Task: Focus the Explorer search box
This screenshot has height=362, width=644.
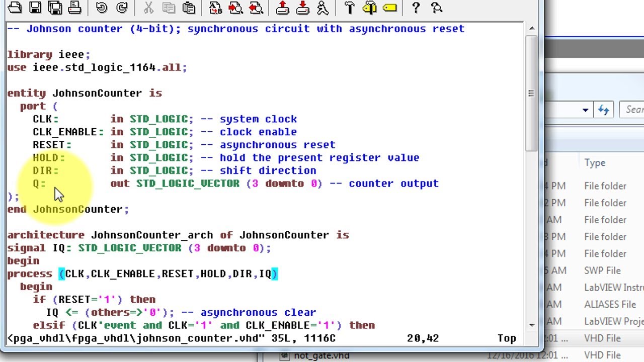Action: 632,110
